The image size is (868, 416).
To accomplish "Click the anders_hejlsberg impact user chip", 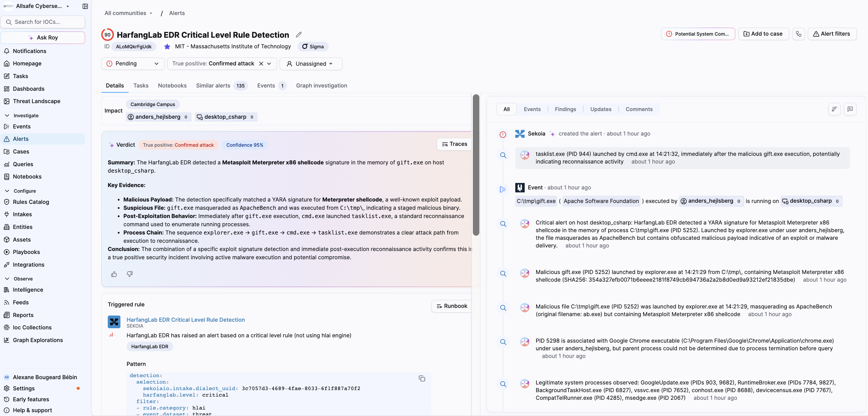I will 158,117.
